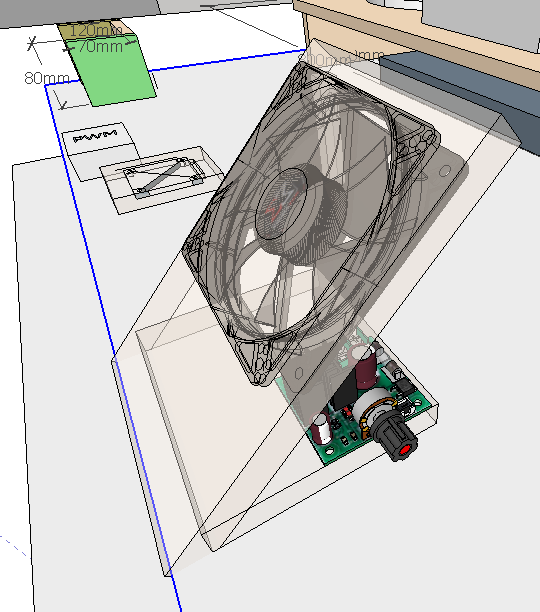Select the green rectangular face
540x612 pixels.
[113, 72]
